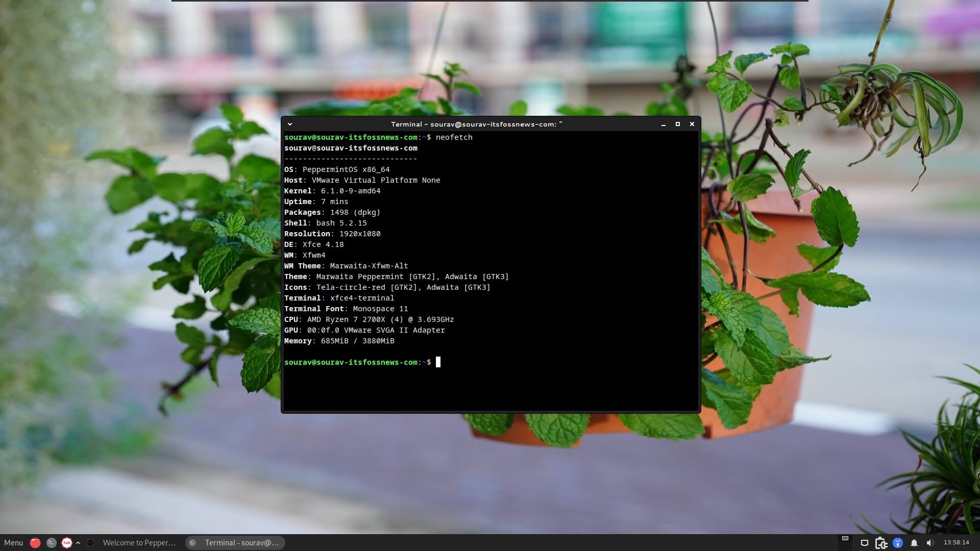The image size is (980, 551).
Task: Click the workspace pager in the system tray
Action: pyautogui.click(x=845, y=539)
